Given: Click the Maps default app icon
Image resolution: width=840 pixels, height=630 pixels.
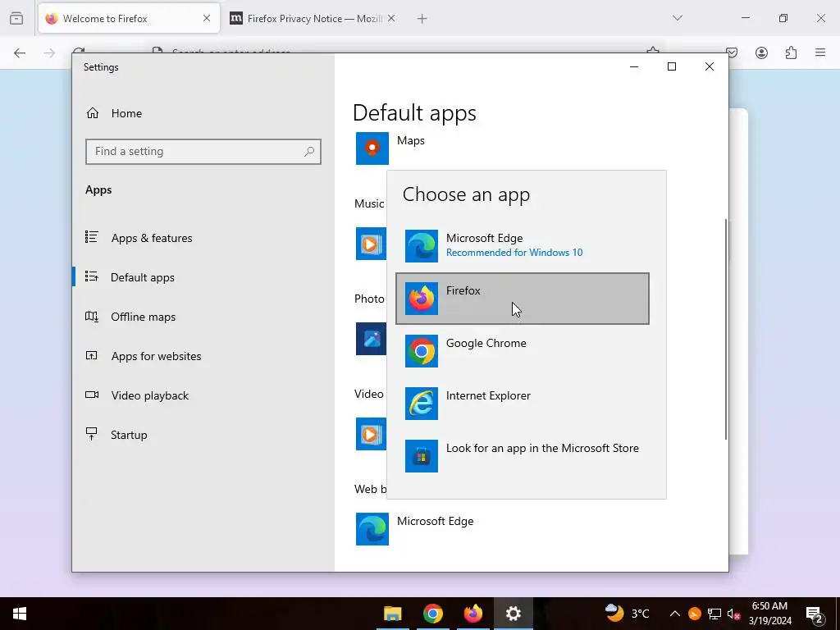Looking at the screenshot, I should (372, 148).
